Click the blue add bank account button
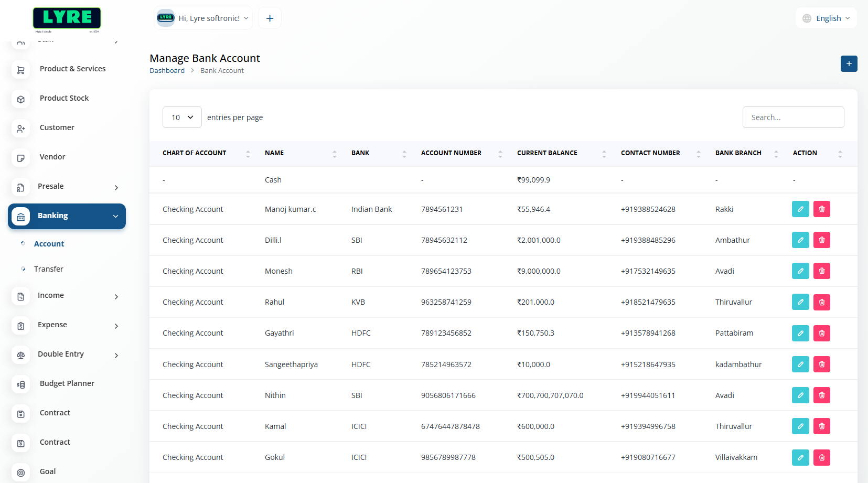 click(x=849, y=64)
